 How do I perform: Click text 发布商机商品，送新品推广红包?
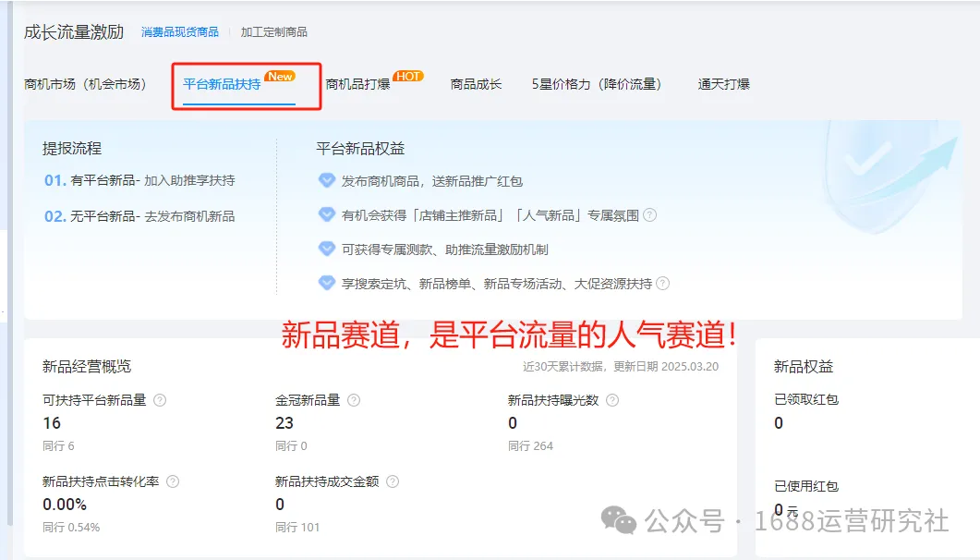[x=432, y=181]
